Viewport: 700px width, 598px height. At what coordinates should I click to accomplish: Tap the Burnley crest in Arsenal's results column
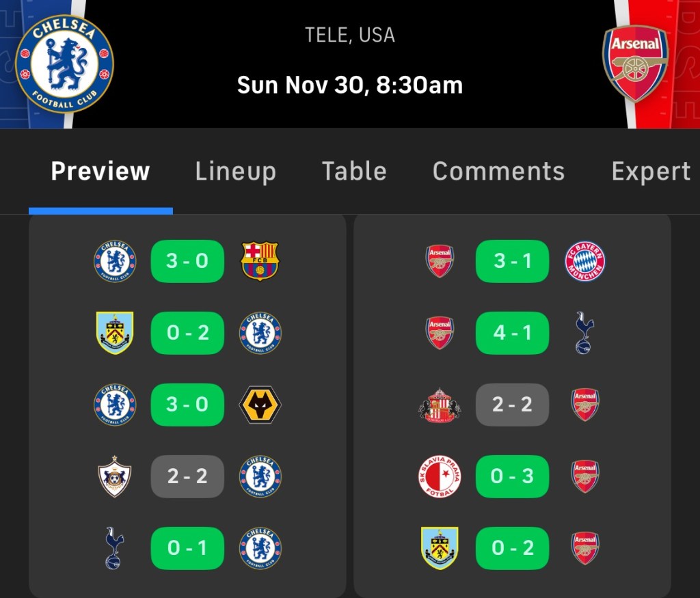(x=440, y=548)
